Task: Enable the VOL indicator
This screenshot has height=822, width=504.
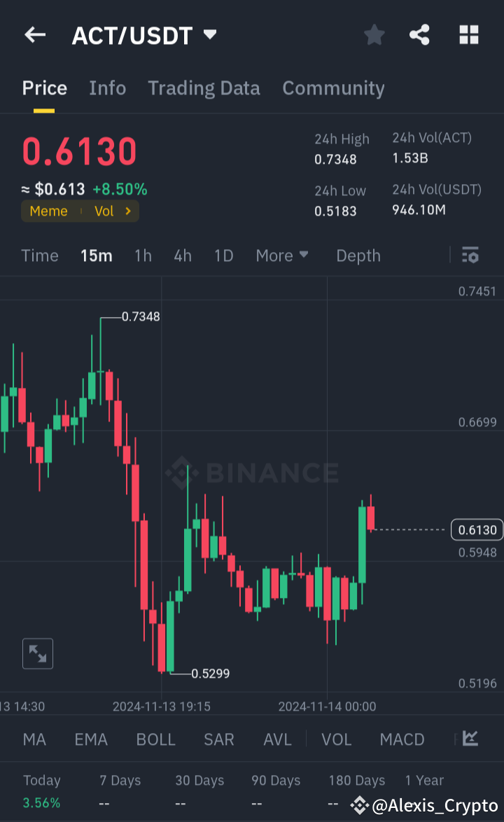Action: coord(337,739)
